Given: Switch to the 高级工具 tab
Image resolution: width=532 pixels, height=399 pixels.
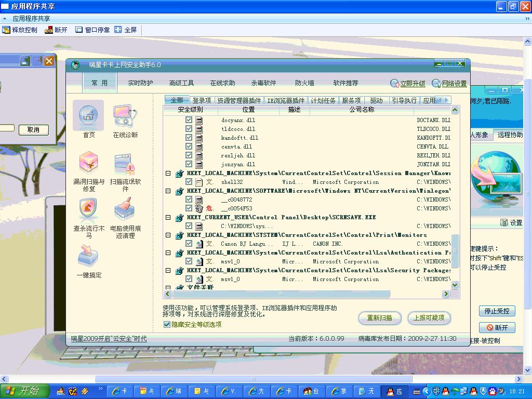Looking at the screenshot, I should pyautogui.click(x=181, y=83).
